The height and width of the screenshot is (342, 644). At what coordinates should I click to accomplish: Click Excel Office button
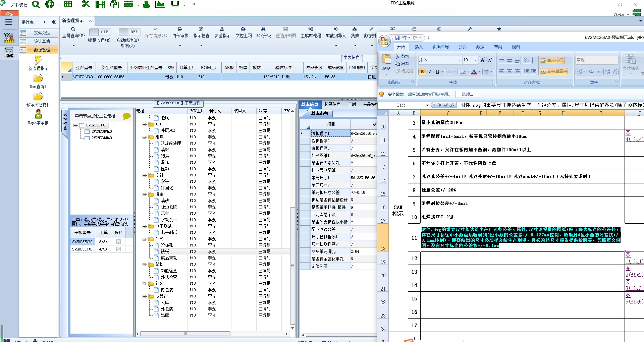point(384,42)
